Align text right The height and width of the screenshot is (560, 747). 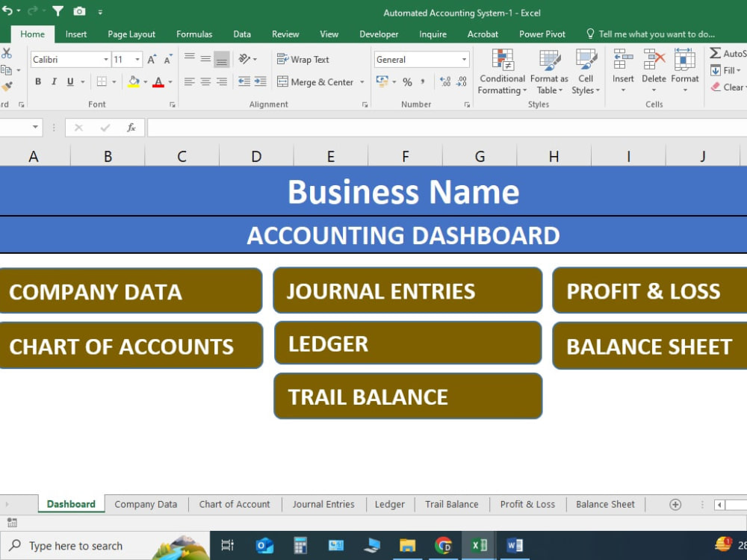(222, 82)
